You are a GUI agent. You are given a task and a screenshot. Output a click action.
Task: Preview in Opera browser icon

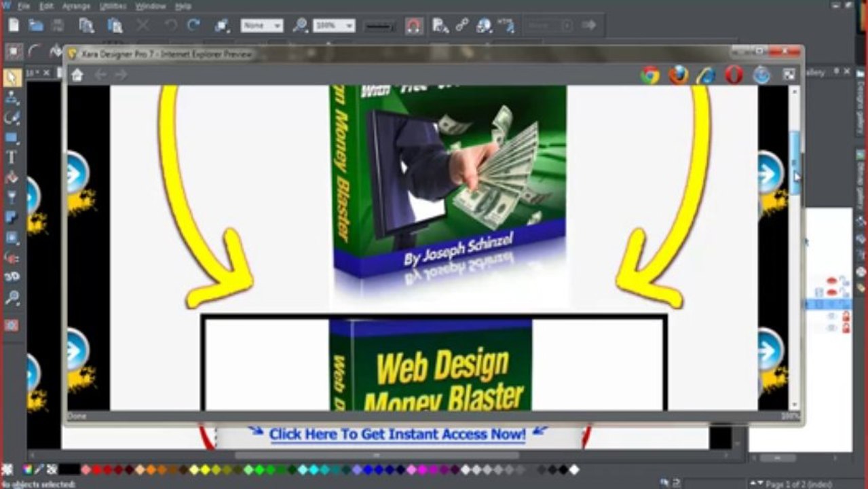(x=734, y=75)
